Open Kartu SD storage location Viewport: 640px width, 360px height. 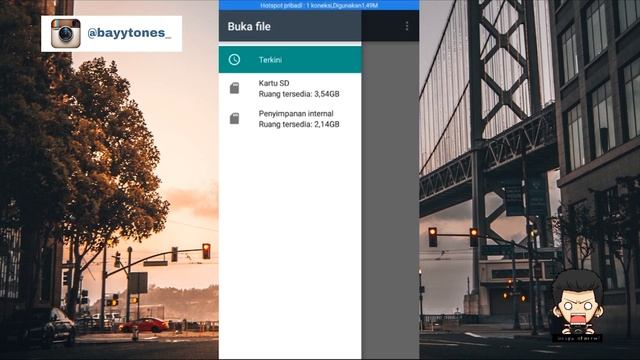[290, 89]
